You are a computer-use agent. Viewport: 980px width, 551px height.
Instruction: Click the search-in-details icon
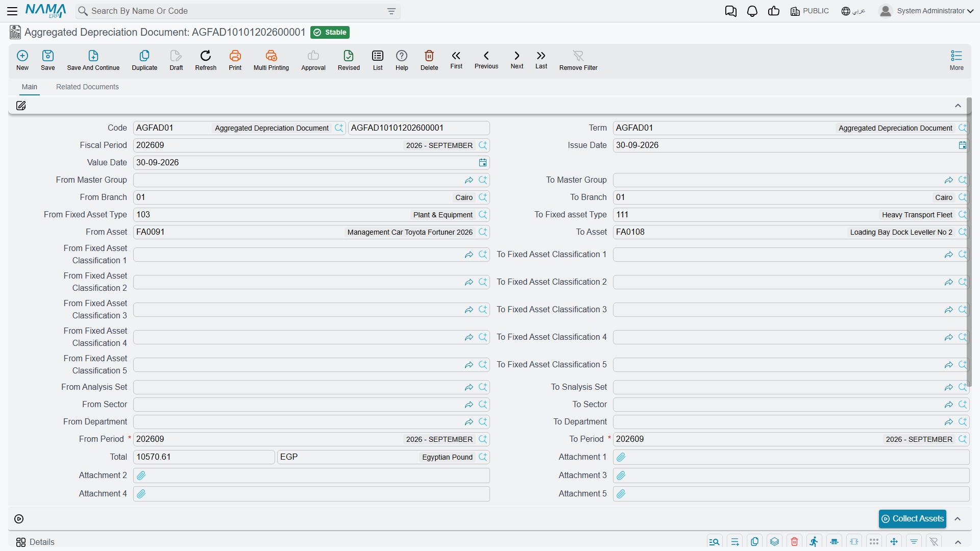pos(715,542)
